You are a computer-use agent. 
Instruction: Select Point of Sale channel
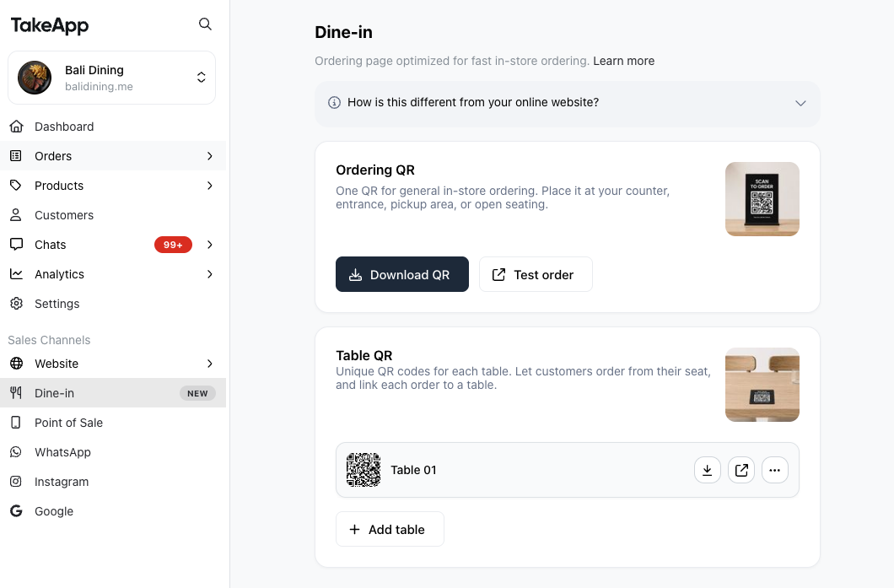(113, 423)
